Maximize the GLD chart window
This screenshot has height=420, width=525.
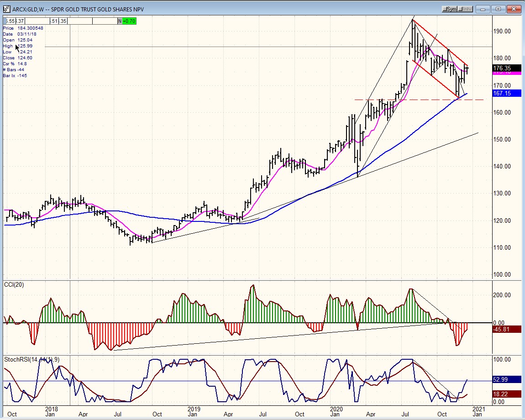499,9
